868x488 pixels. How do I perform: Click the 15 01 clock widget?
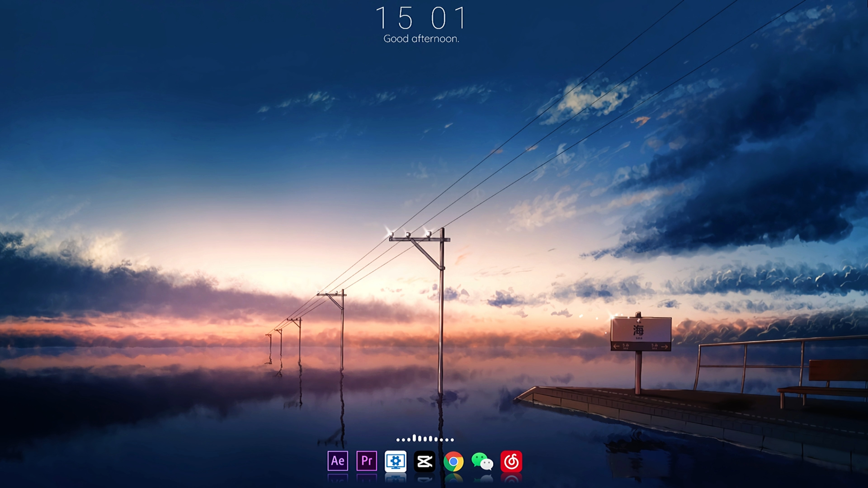pyautogui.click(x=421, y=18)
